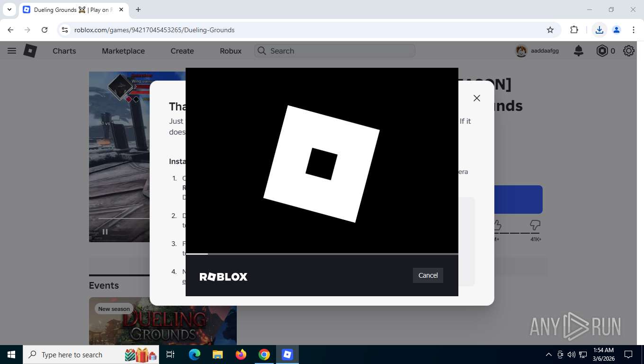Open the notifications bell
This screenshot has width=644, height=364.
click(x=579, y=51)
